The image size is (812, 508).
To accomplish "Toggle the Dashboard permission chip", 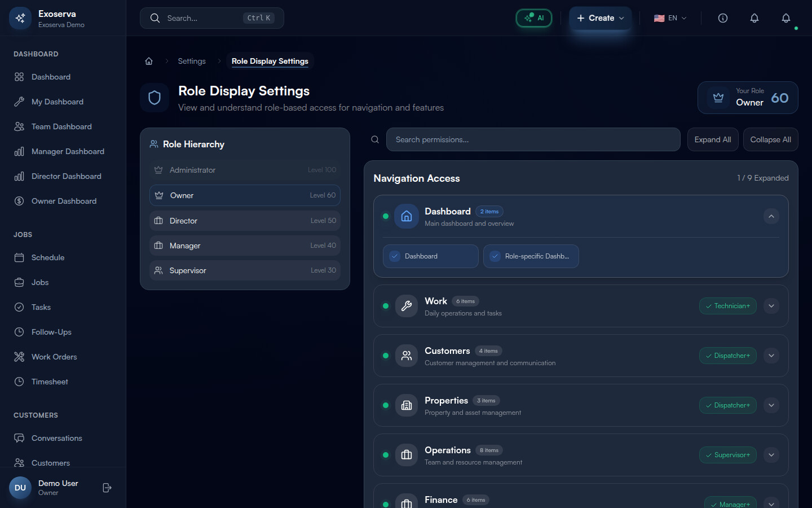I will point(430,256).
